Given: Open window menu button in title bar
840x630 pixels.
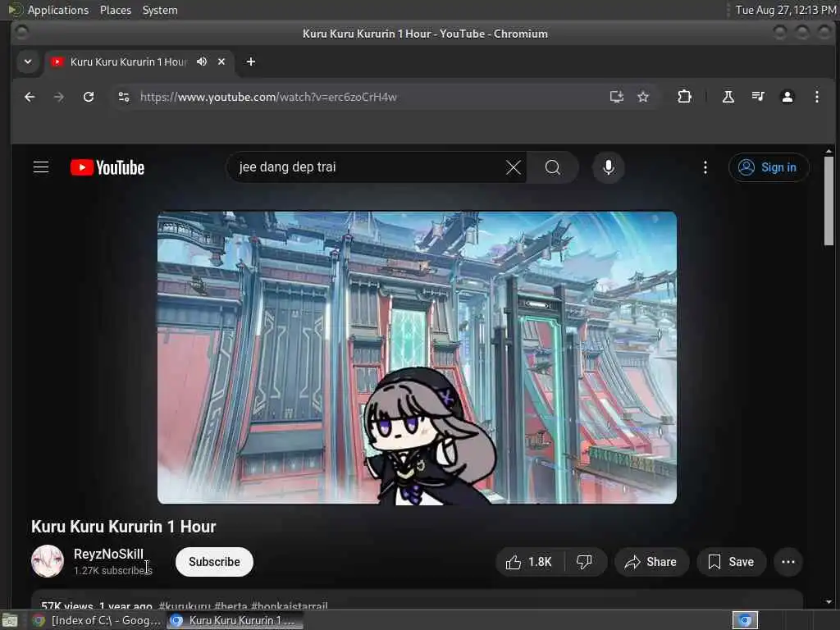Looking at the screenshot, I should point(22,33).
